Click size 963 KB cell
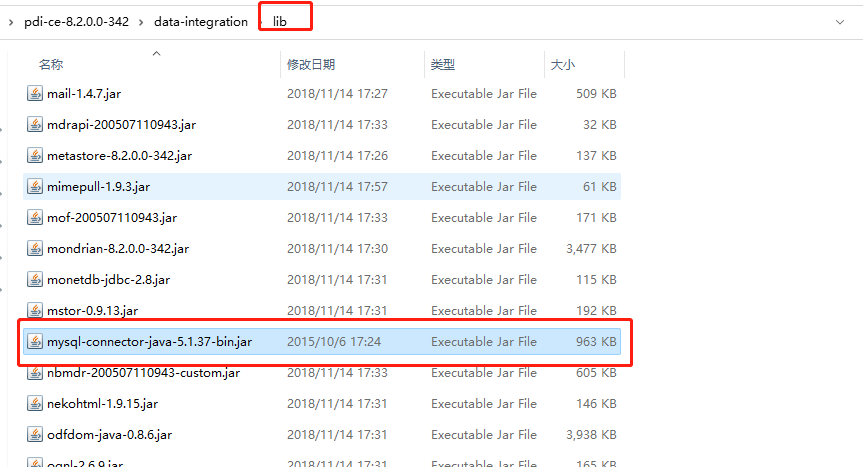The width and height of the screenshot is (863, 467). [596, 342]
